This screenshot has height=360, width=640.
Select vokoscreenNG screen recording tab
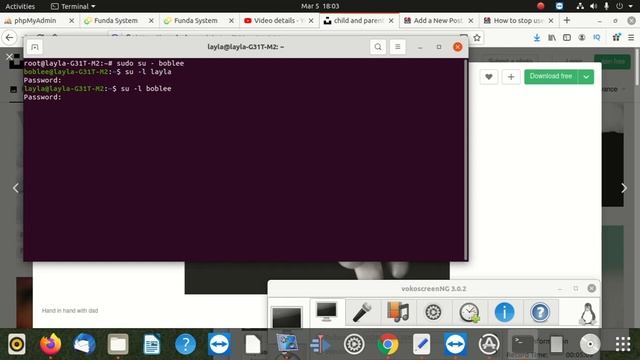[x=327, y=312]
